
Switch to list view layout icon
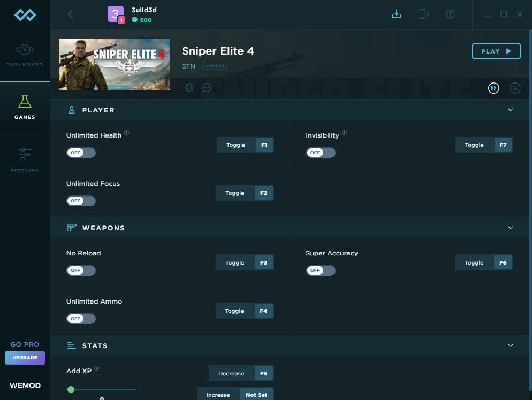pos(515,88)
